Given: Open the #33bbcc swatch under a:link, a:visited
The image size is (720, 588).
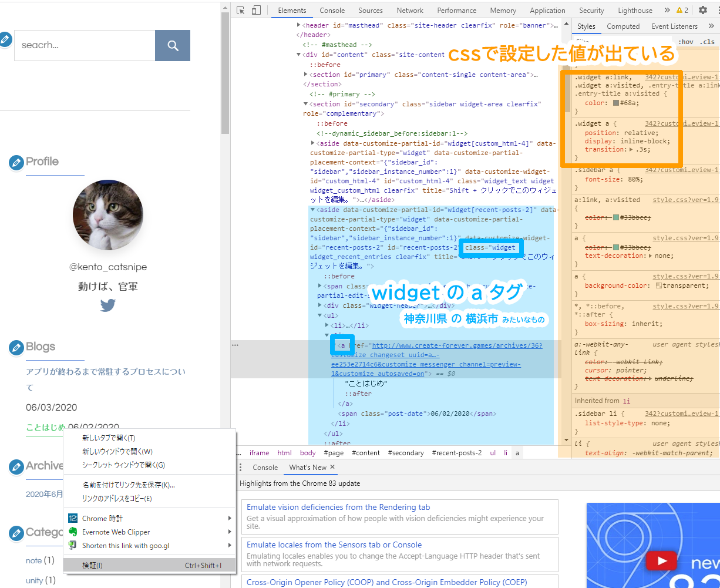Looking at the screenshot, I should tap(616, 217).
